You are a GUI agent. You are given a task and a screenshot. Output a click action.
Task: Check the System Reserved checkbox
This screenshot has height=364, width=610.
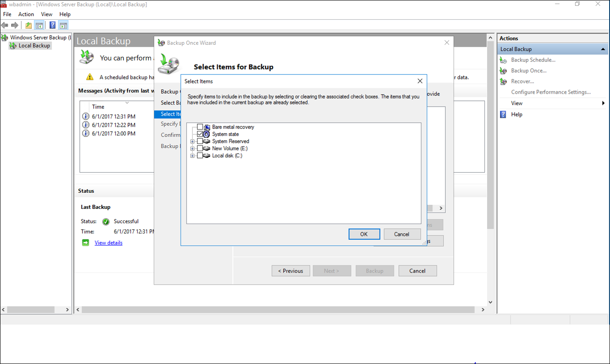200,141
